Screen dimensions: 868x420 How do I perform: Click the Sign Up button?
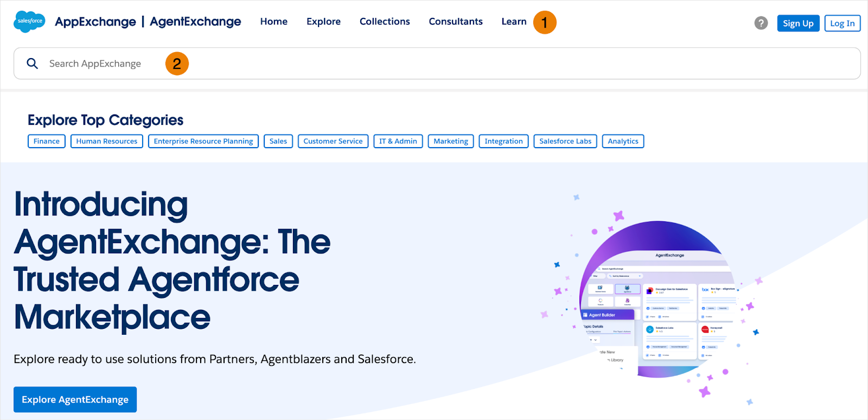tap(798, 23)
